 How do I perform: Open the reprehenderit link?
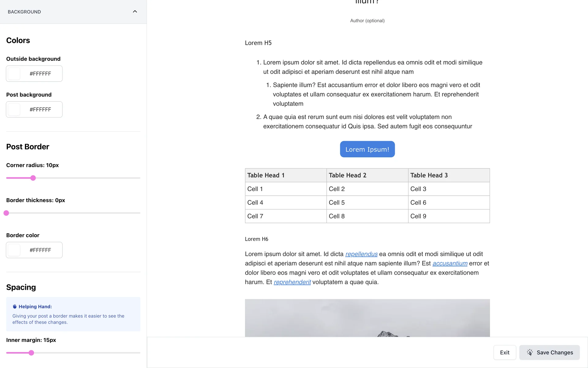point(292,282)
